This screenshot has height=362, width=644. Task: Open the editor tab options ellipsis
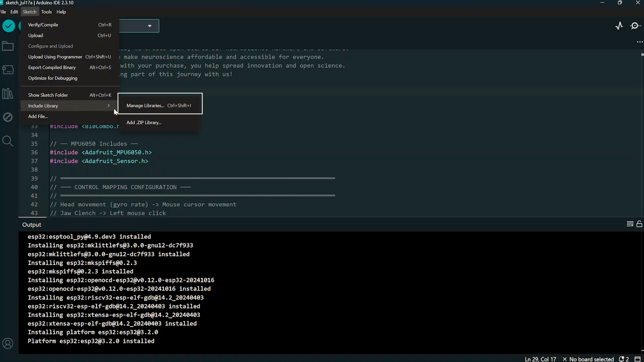pyautogui.click(x=640, y=42)
